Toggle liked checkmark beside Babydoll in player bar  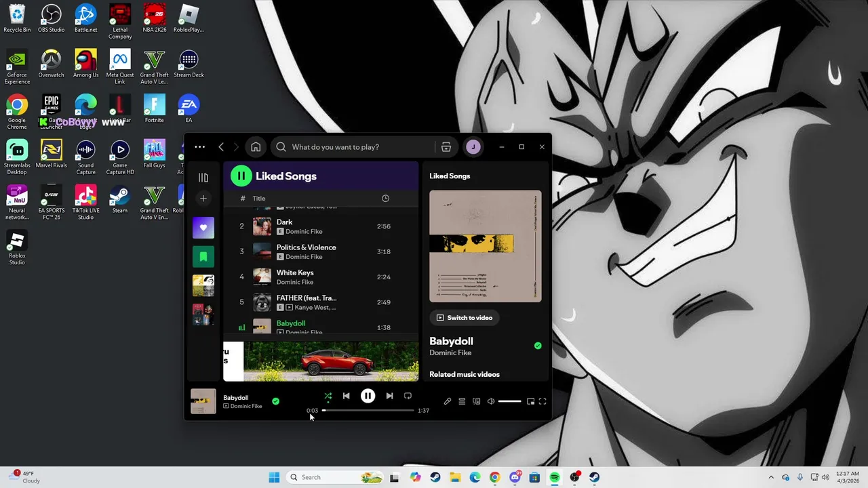pos(275,401)
